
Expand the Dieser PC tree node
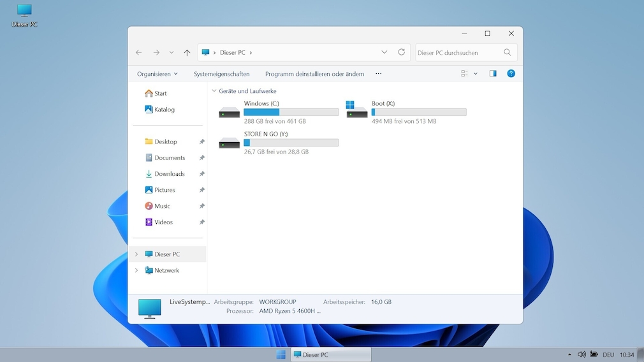tap(136, 254)
